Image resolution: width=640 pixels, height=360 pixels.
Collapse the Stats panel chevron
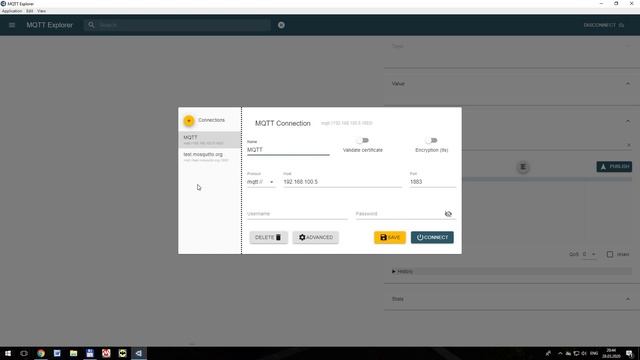(628, 299)
